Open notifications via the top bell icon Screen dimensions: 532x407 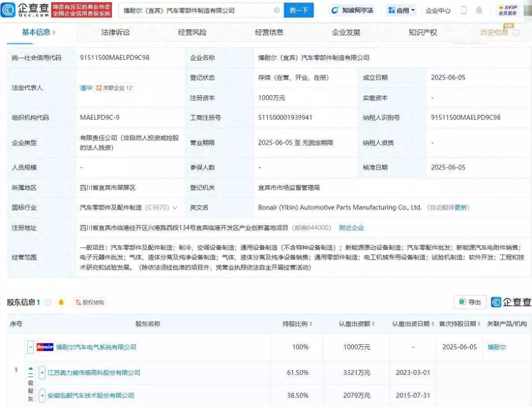point(480,10)
